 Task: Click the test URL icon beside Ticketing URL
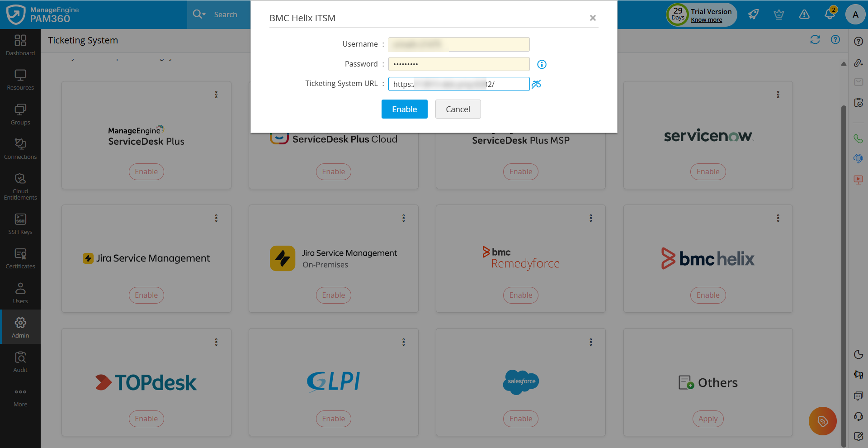tap(536, 84)
